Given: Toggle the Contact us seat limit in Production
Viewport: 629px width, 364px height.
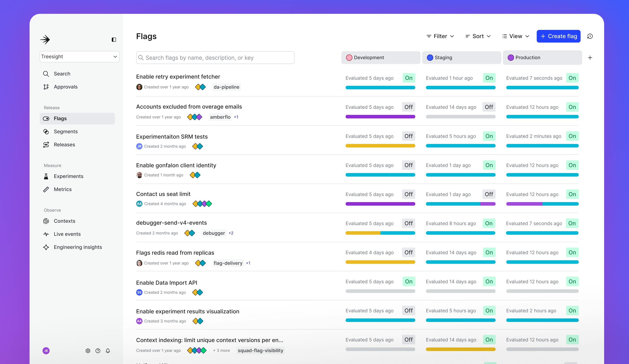Looking at the screenshot, I should coord(573,194).
